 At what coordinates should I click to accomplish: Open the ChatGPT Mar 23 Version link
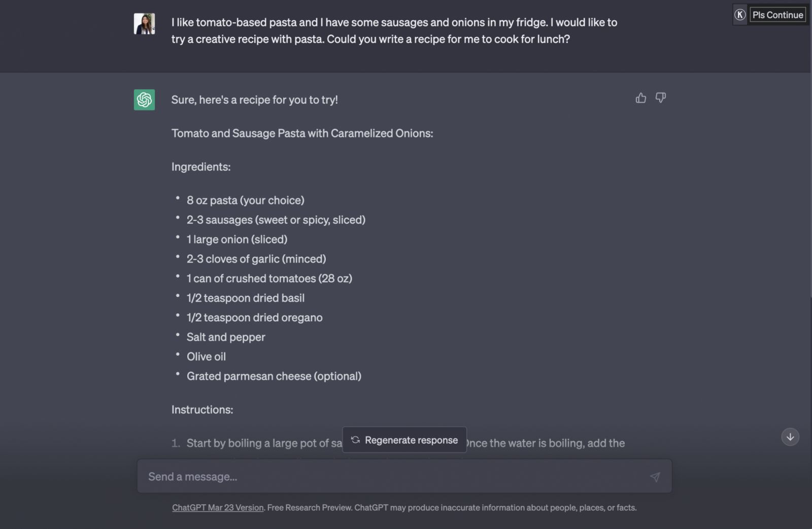(218, 507)
